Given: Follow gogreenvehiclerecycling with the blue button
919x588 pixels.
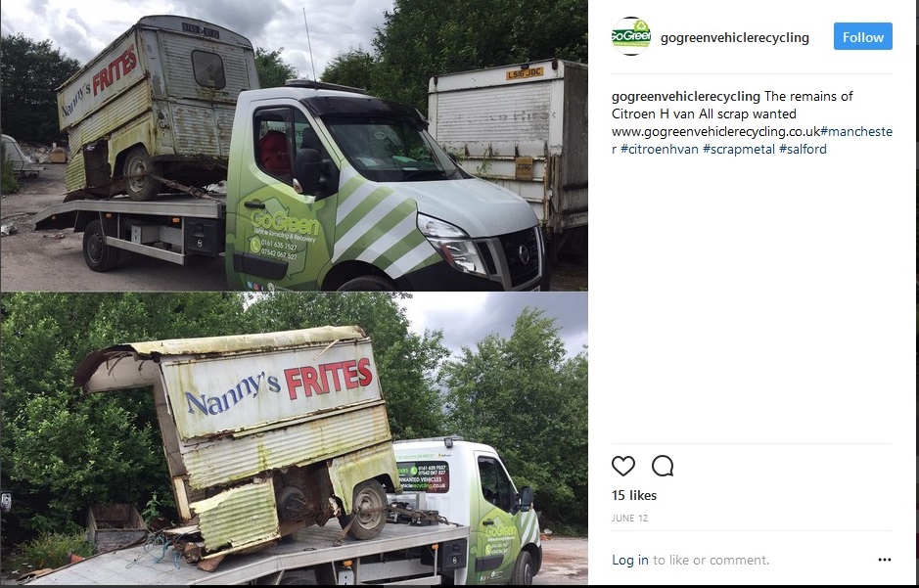Looking at the screenshot, I should [863, 36].
